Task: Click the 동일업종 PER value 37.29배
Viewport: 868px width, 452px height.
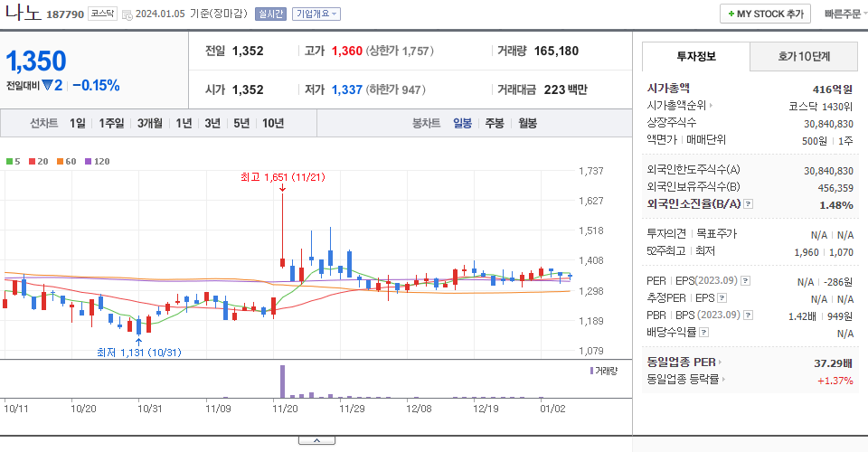Action: click(x=833, y=363)
